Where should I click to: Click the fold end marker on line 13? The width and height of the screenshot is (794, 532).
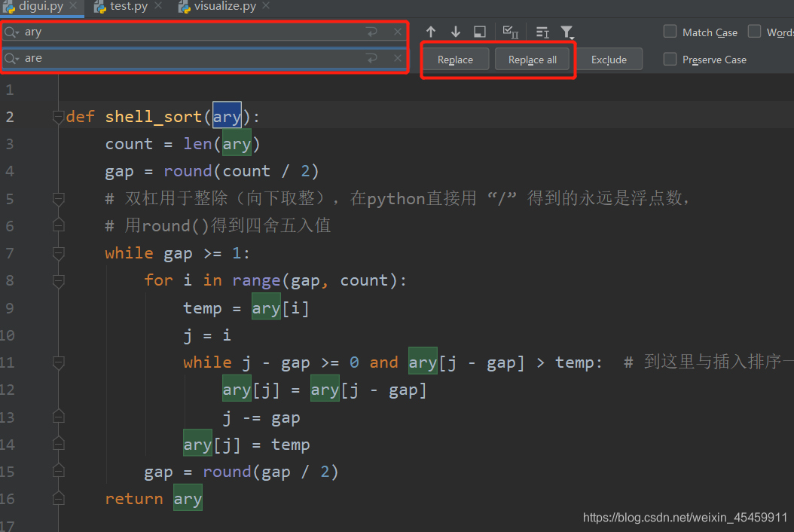pyautogui.click(x=58, y=417)
